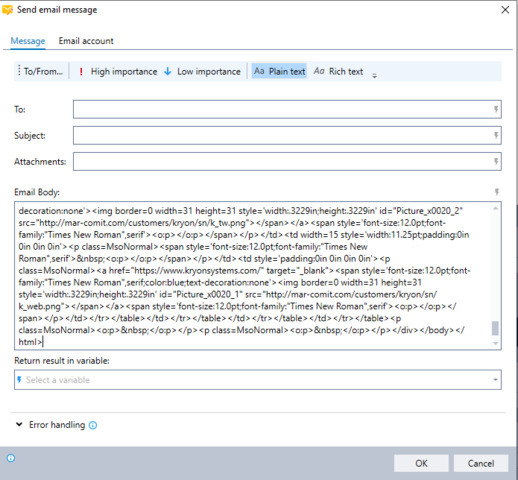Screen dimensions: 518x480
Task: Confirm with the OK button
Action: (x=421, y=463)
